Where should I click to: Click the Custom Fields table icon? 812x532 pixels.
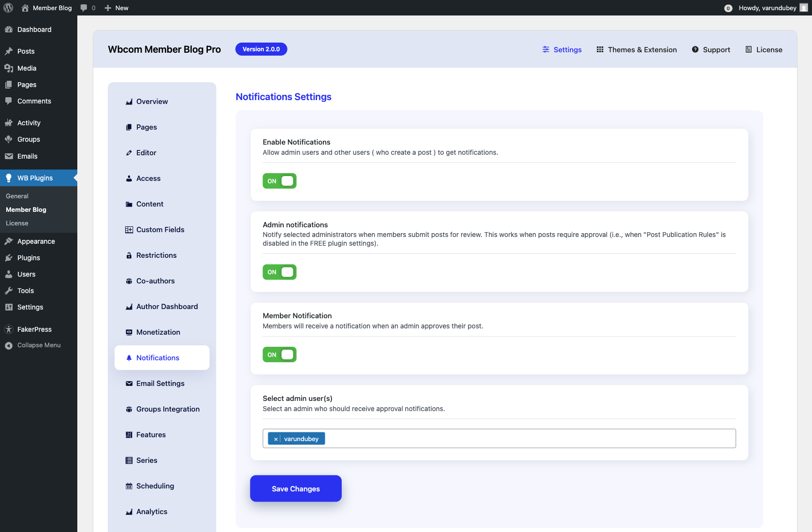129,230
